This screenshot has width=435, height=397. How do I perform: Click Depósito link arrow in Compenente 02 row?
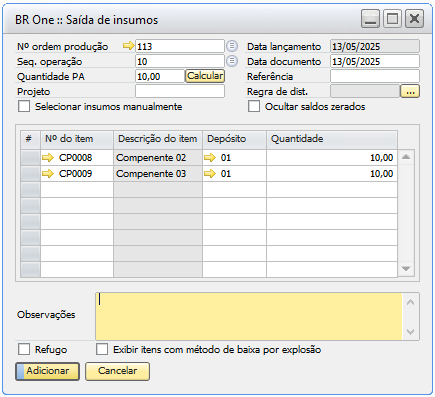[210, 158]
